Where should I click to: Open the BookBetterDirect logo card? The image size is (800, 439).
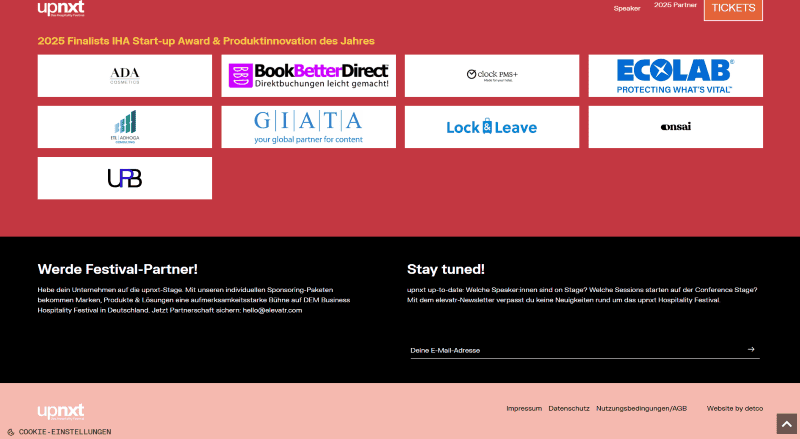(308, 76)
